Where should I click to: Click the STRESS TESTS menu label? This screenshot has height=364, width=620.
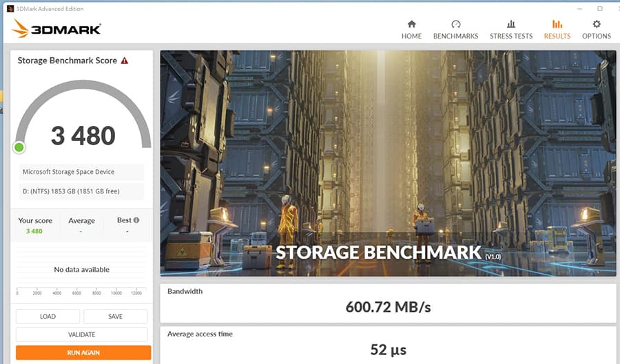[511, 36]
